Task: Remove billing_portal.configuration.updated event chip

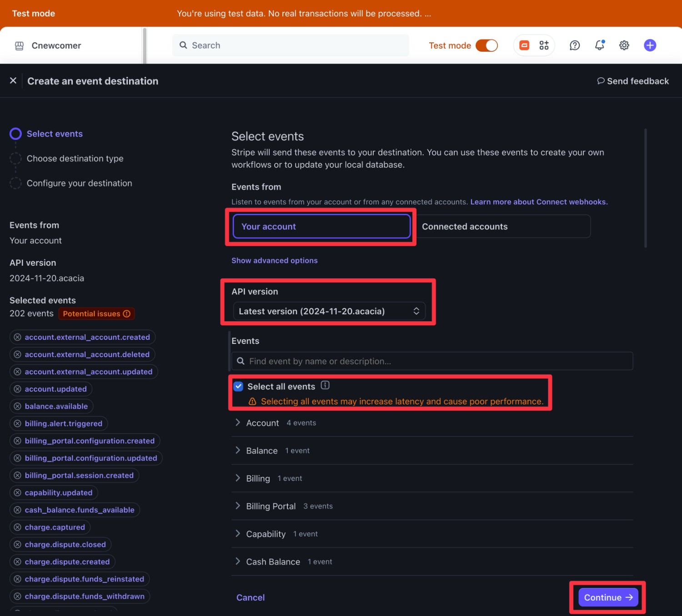Action: click(17, 458)
